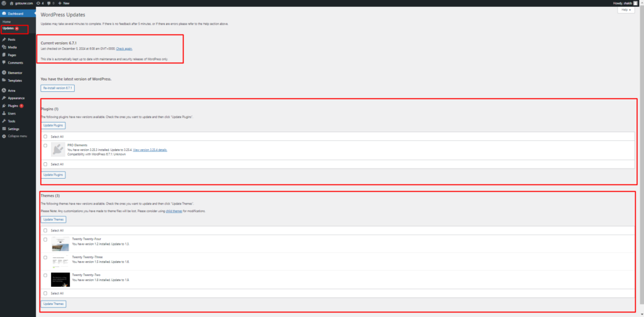Check the Twenty Twenty-Two theme checkbox

click(x=45, y=275)
